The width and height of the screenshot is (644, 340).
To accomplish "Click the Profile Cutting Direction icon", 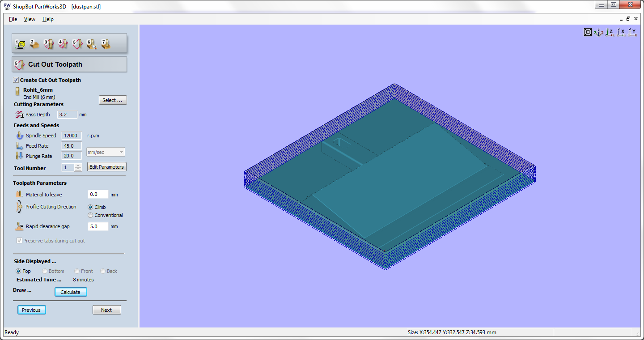I will tap(19, 207).
